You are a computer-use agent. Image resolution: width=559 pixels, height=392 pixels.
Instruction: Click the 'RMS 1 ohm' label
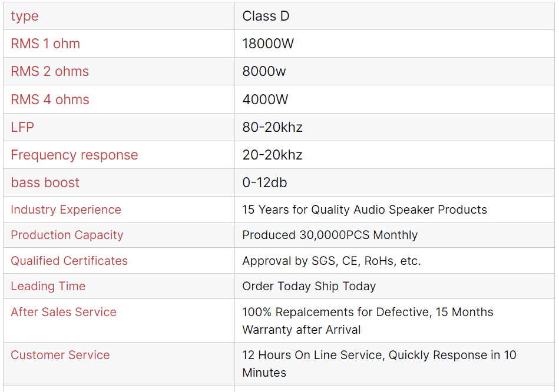tap(45, 44)
